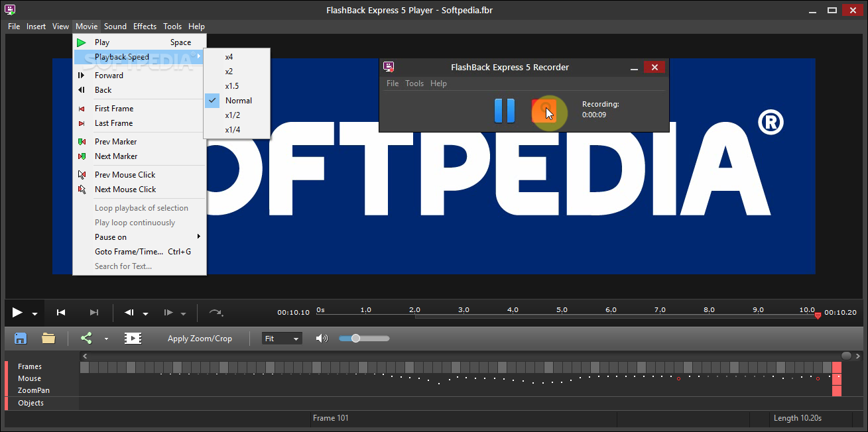Image resolution: width=868 pixels, height=432 pixels.
Task: Select Back in the Movie menu
Action: click(139, 90)
